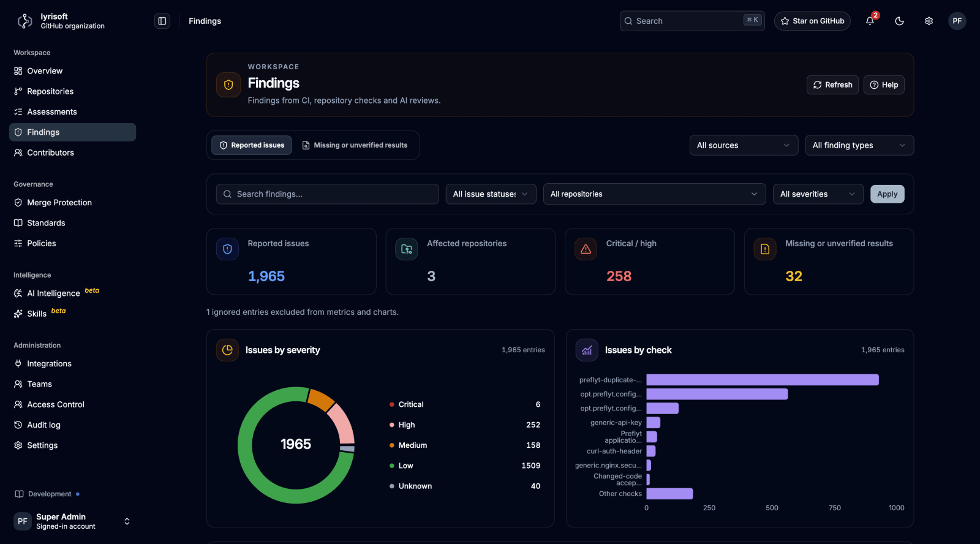This screenshot has height=544, width=980.
Task: Go to Overview in the sidebar
Action: click(72, 71)
